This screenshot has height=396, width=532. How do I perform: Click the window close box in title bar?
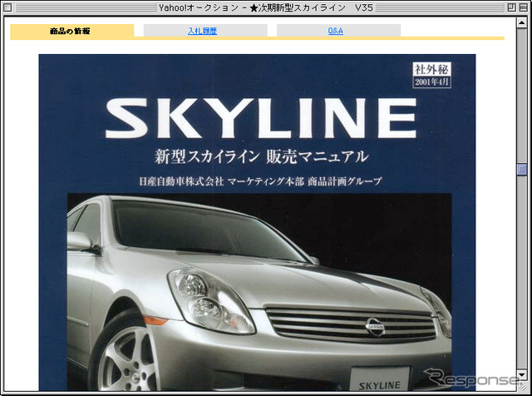pos(7,7)
